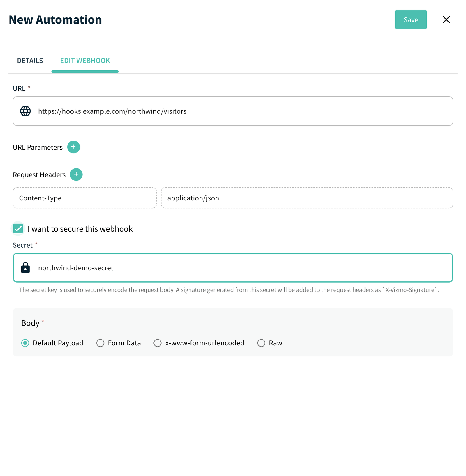The image size is (466, 476).
Task: Edit the application/json header value field
Action: pyautogui.click(x=307, y=198)
